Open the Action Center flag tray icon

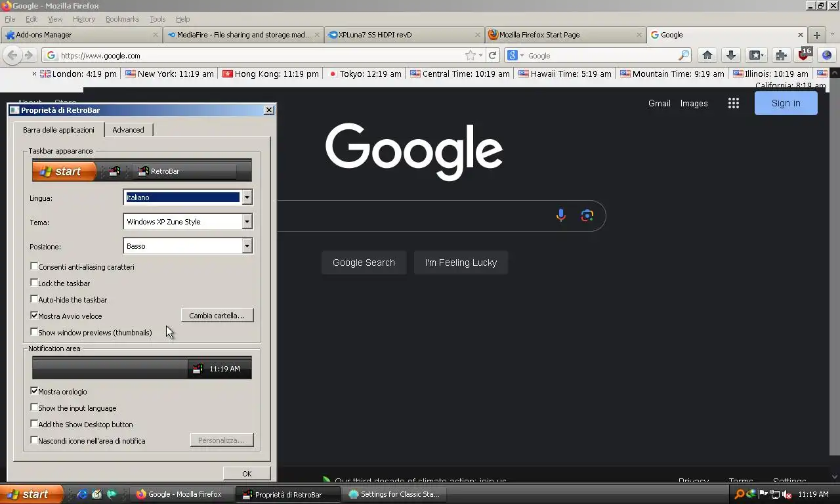point(763,494)
